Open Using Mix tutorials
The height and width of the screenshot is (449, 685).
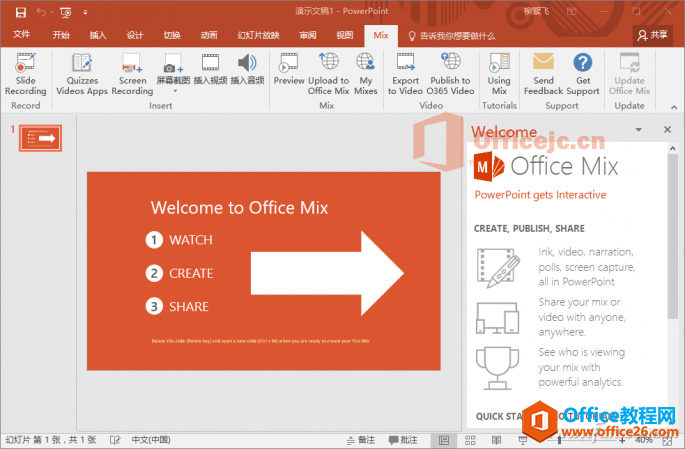(x=499, y=74)
